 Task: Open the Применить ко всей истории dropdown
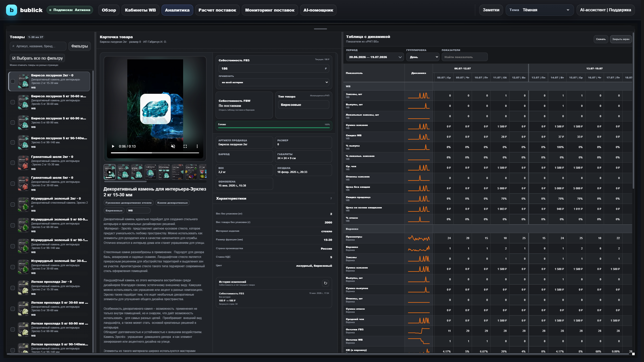pyautogui.click(x=274, y=82)
